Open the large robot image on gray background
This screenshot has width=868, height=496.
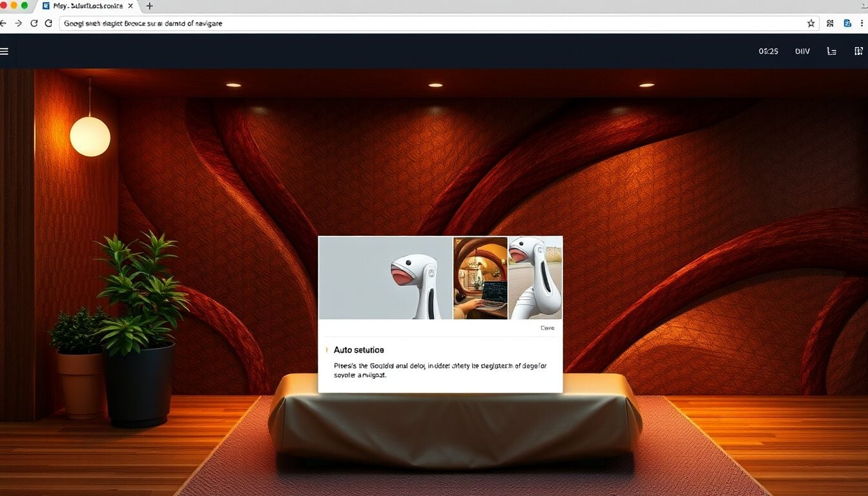[x=386, y=278]
